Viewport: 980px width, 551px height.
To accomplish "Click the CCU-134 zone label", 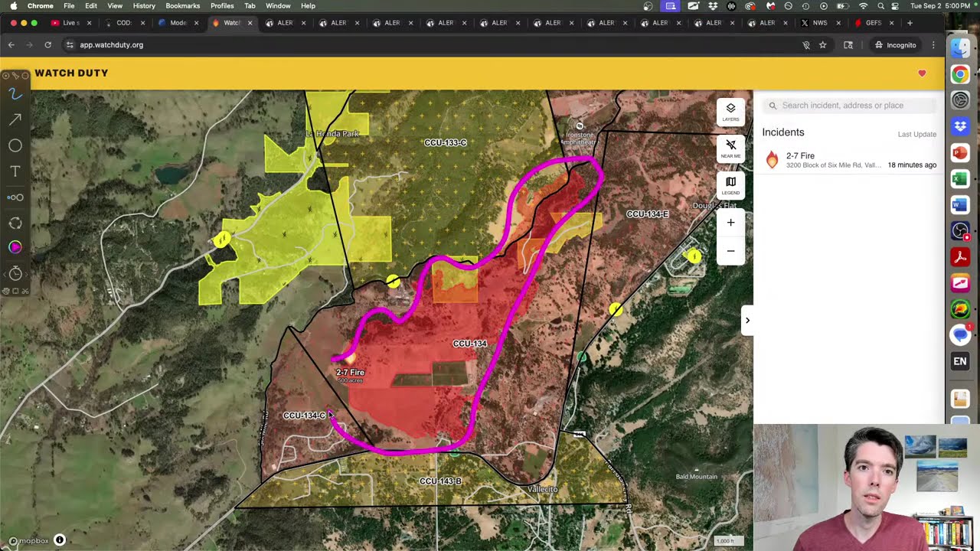I will (x=469, y=344).
